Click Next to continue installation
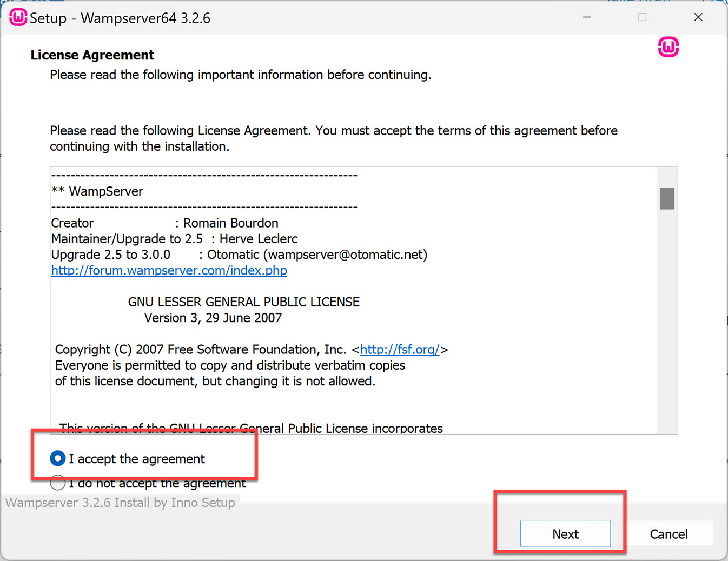Image resolution: width=728 pixels, height=561 pixels. (x=565, y=533)
